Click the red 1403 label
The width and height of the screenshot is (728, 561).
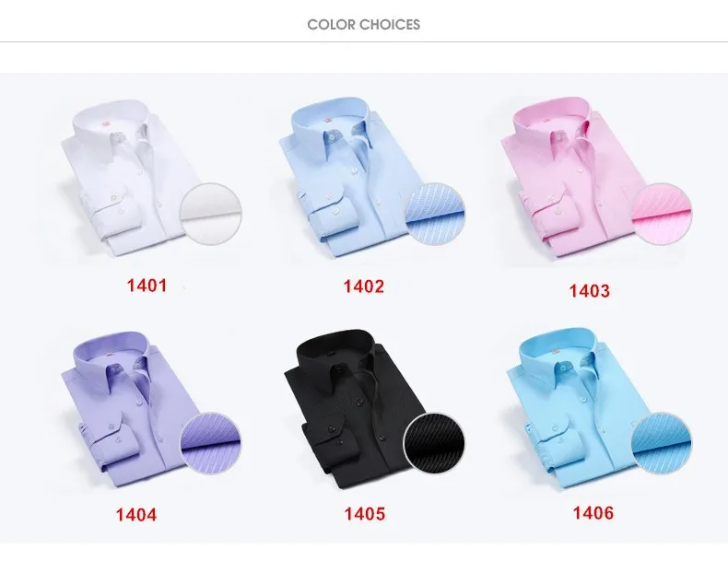[589, 291]
